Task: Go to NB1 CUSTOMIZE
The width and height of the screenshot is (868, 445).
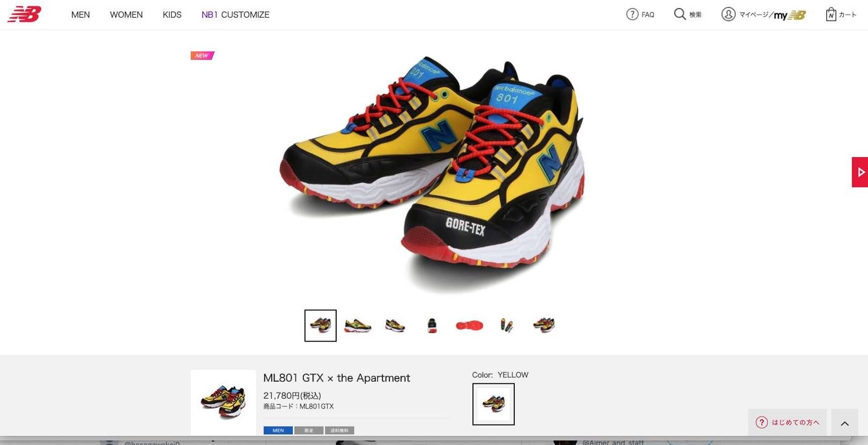Action: 235,14
